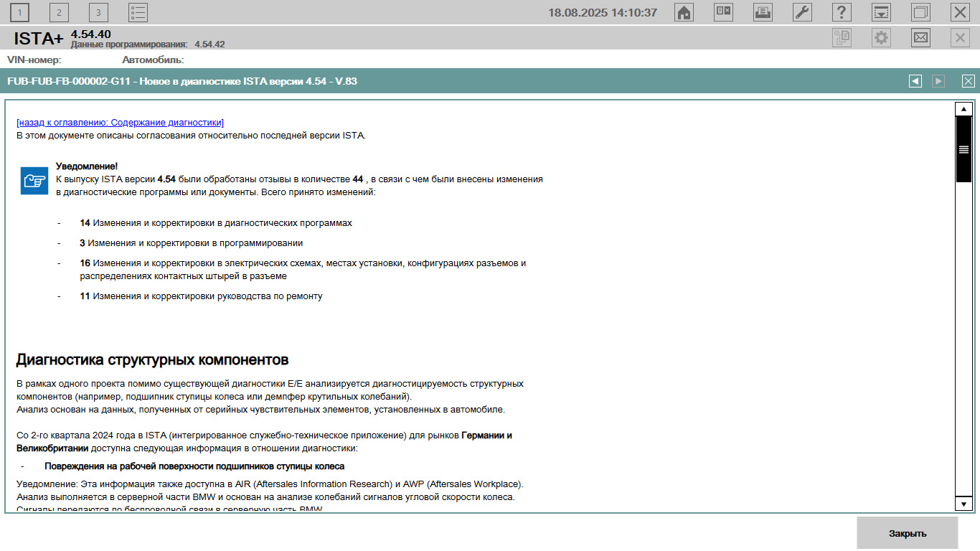Open help with the question mark icon
Viewport: 980px width, 551px height.
click(842, 12)
